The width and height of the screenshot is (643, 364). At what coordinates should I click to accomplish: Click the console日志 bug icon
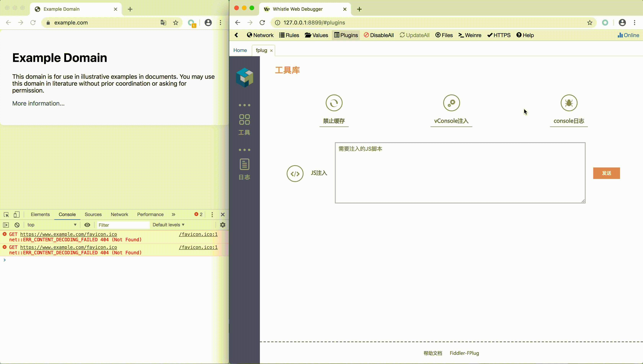coord(569,103)
